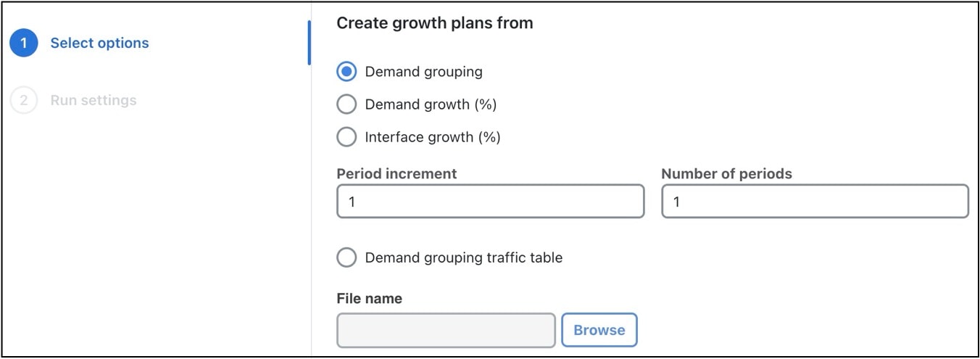This screenshot has height=359, width=980.
Task: Click the Browse button
Action: 599,330
